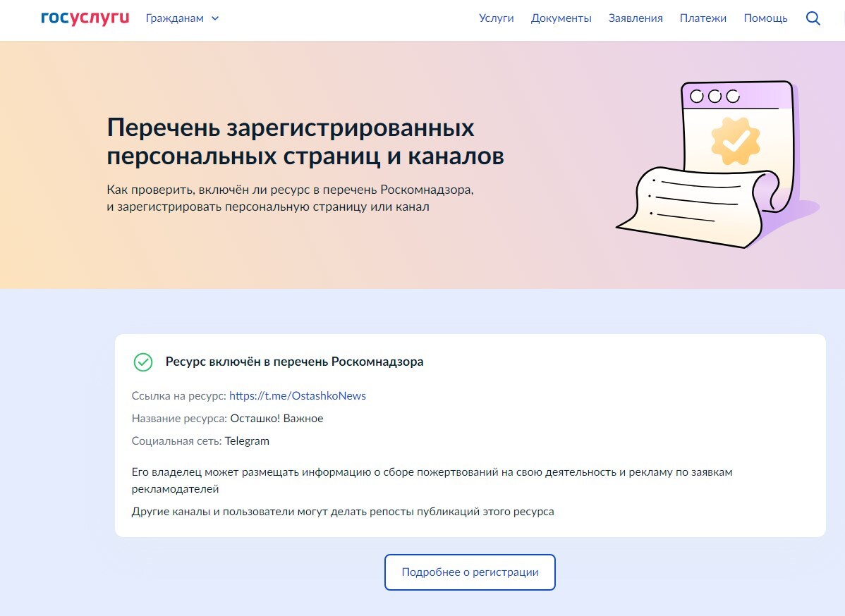
Task: Click the paragraph Его владелец может размещать
Action: click(432, 480)
